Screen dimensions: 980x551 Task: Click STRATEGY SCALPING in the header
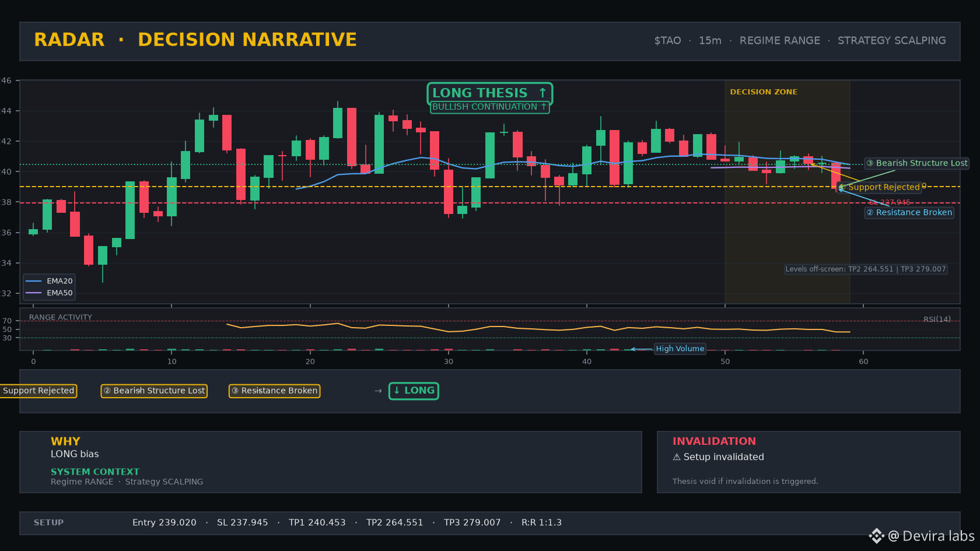pyautogui.click(x=892, y=41)
